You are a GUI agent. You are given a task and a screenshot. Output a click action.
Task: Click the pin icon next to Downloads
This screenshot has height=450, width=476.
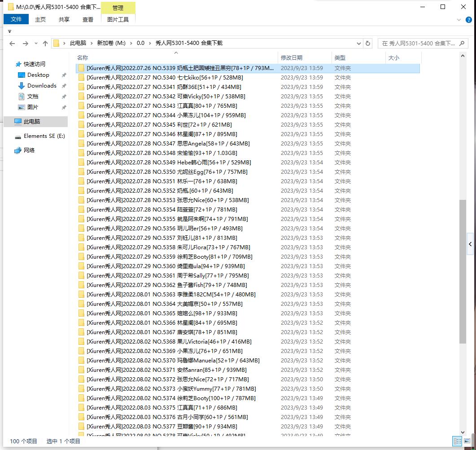point(64,86)
